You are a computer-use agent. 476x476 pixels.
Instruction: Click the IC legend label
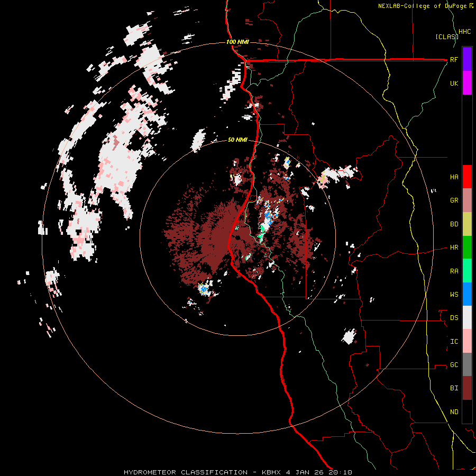(x=454, y=342)
